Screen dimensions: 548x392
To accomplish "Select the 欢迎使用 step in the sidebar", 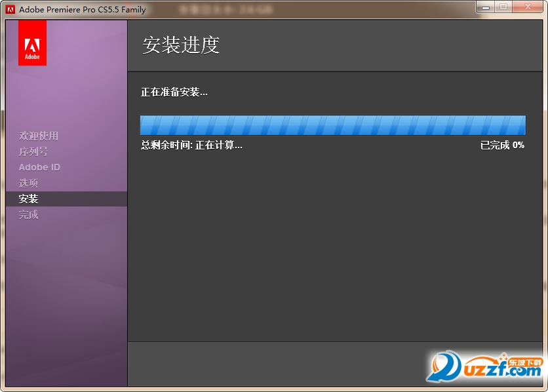I will click(x=39, y=136).
